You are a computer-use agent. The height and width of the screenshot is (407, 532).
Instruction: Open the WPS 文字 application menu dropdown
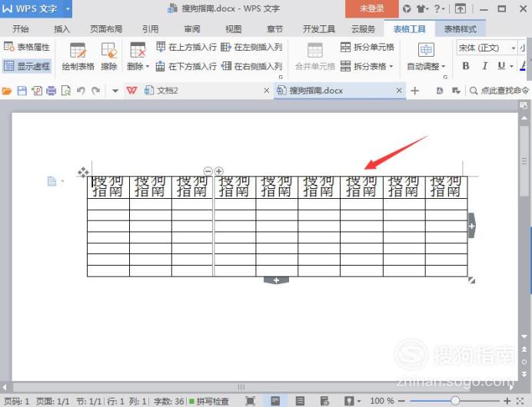pyautogui.click(x=68, y=8)
